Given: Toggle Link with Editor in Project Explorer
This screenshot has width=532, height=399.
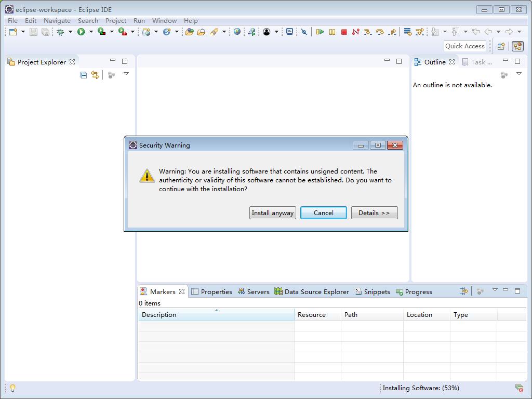Looking at the screenshot, I should 95,75.
